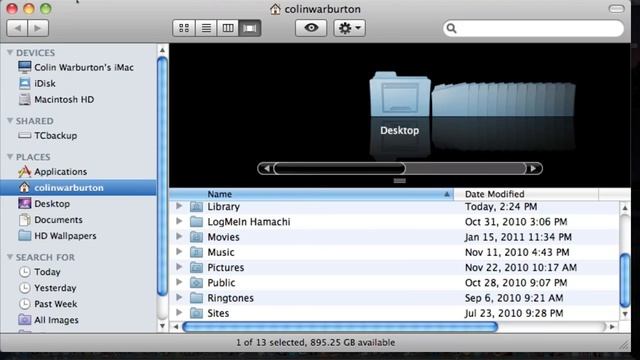Click the colinwarburton title bar home icon

coord(275,9)
